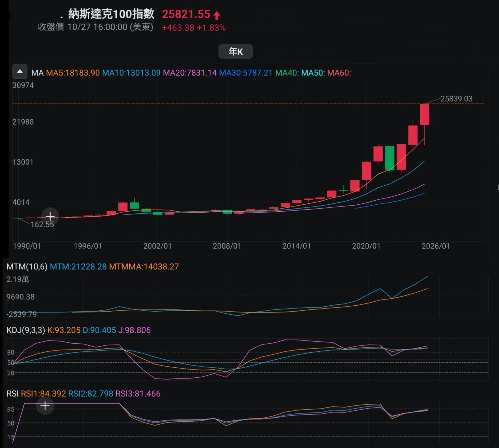Click the latest red yearly candlestick
Screen dimensions: 499x448
coord(424,114)
